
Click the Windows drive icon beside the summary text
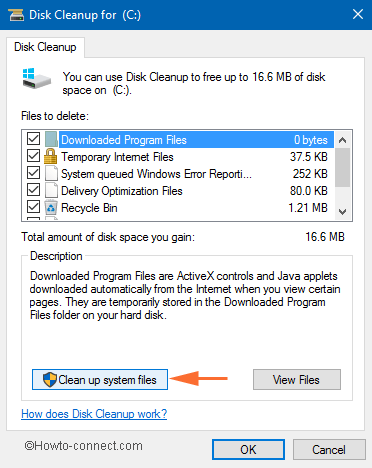[36, 79]
